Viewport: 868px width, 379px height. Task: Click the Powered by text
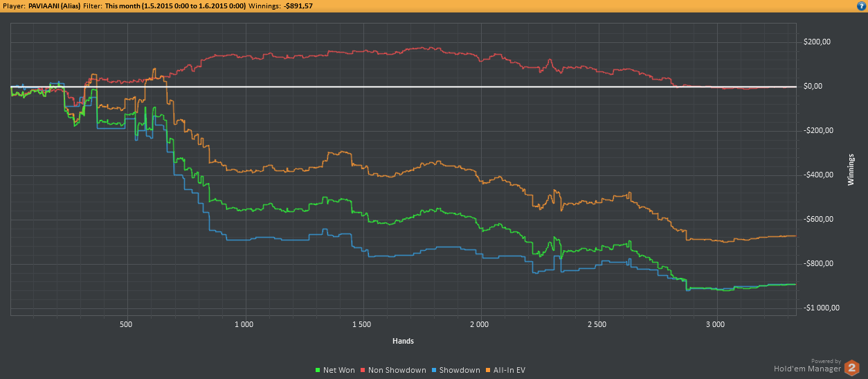point(826,361)
